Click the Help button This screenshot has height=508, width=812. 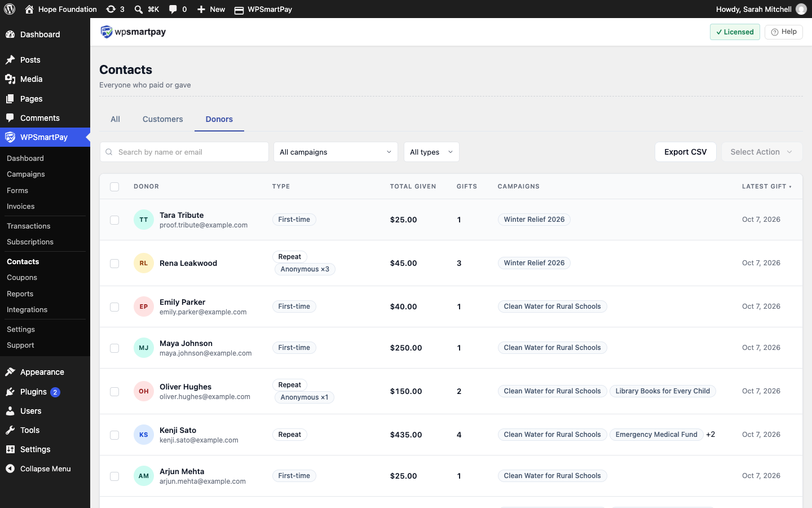pos(784,32)
